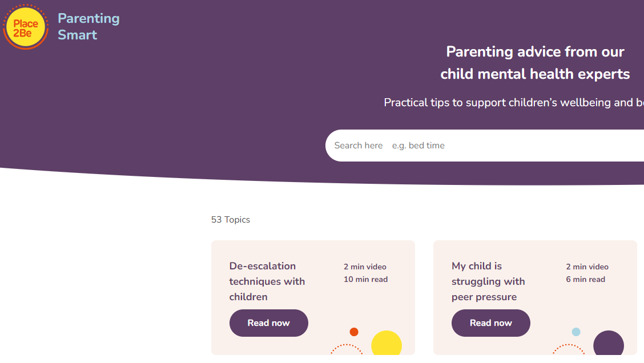Click the Parenting advice from our experts heading

click(x=535, y=63)
